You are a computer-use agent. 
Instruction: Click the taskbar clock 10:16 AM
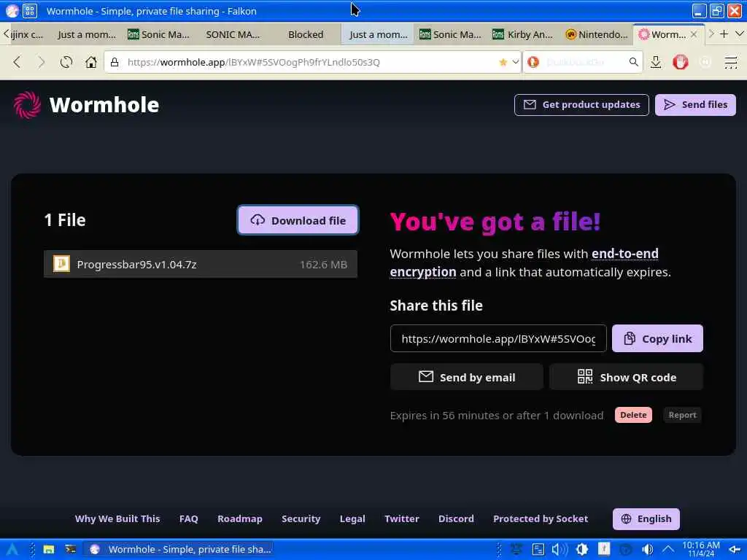(x=701, y=549)
